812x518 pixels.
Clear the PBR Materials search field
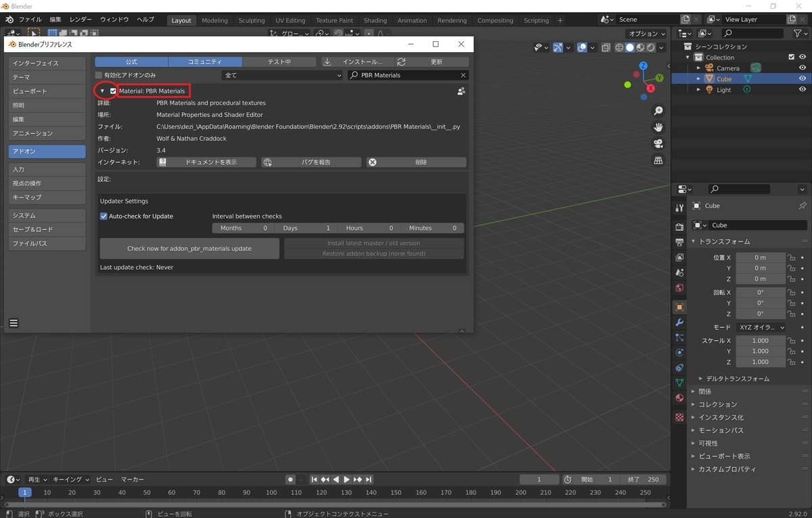tap(463, 75)
